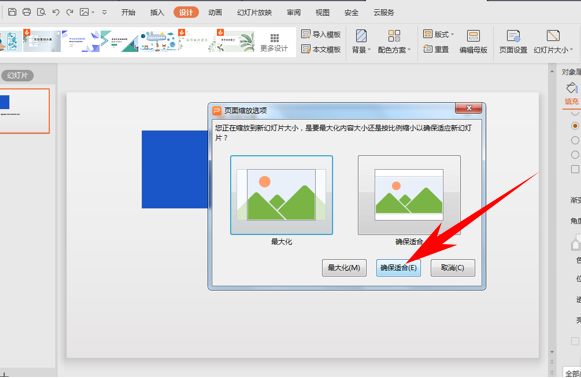
Task: Click 导入模板 icon
Action: click(x=306, y=34)
